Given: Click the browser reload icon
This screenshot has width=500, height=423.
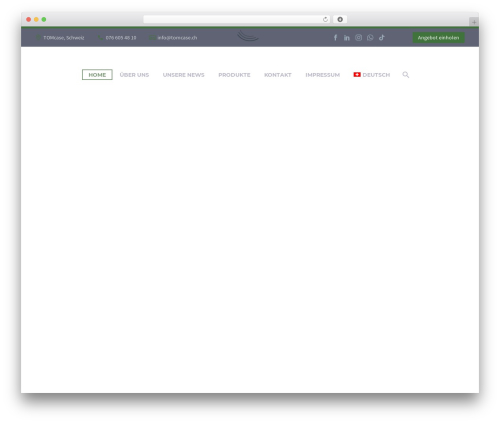Looking at the screenshot, I should (325, 20).
